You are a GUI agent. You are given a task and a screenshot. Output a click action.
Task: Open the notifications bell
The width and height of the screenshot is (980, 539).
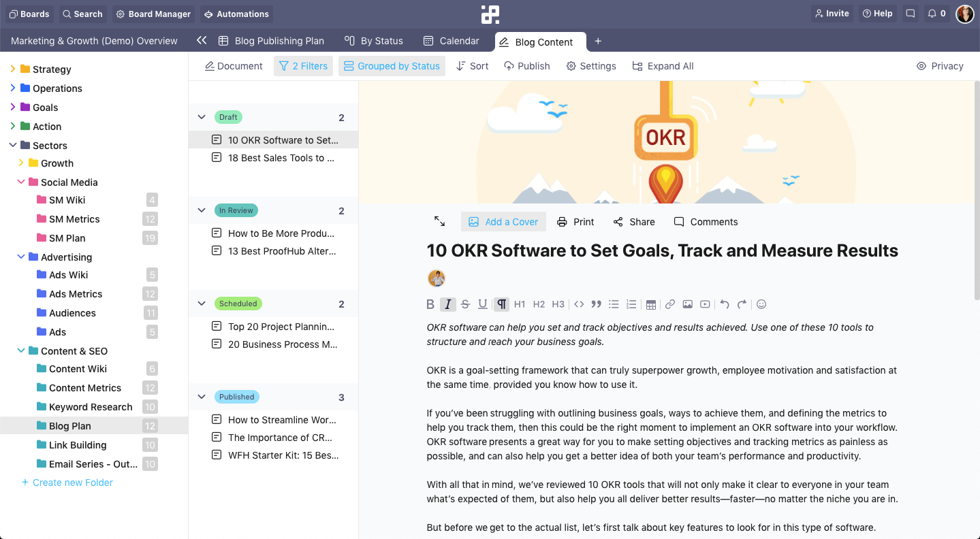[937, 14]
